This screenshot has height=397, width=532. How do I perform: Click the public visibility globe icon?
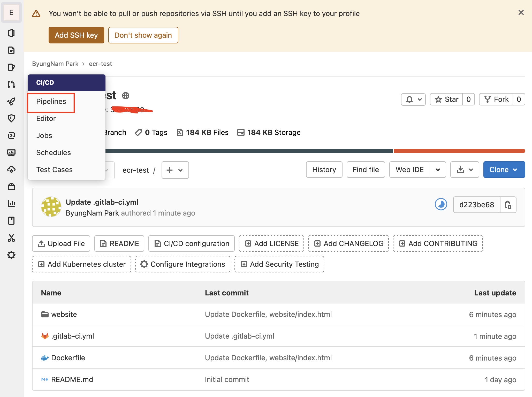(126, 96)
